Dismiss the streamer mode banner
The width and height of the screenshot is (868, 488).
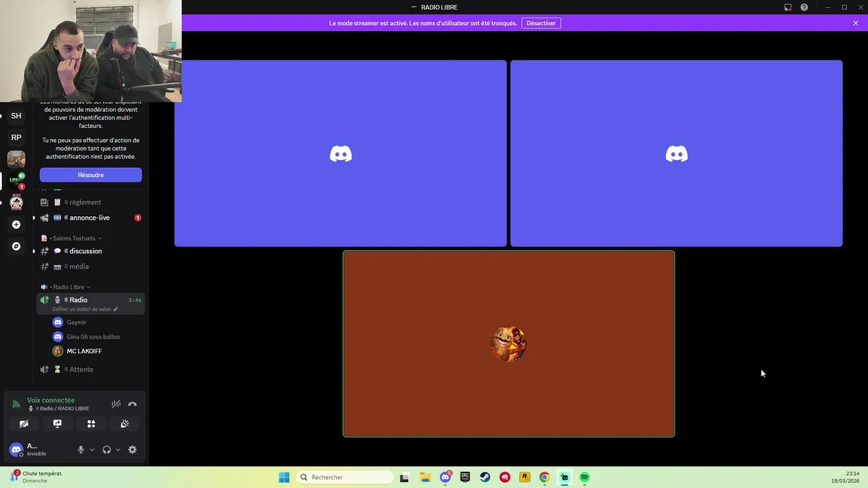[x=856, y=23]
